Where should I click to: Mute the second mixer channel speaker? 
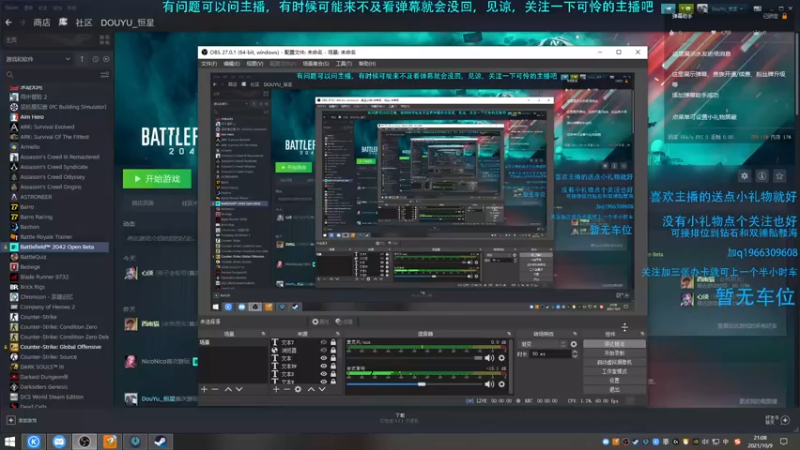click(489, 384)
